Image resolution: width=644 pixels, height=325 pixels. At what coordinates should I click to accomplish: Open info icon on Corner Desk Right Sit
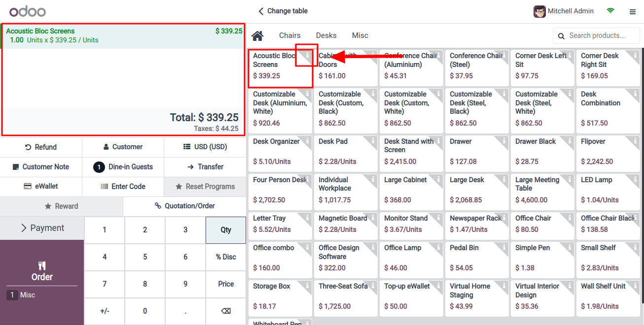click(635, 55)
